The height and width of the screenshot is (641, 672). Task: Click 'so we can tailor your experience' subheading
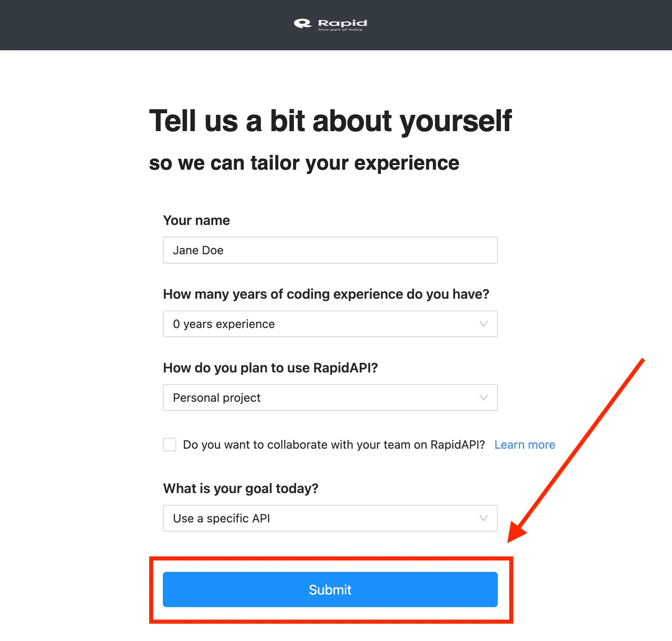click(304, 163)
